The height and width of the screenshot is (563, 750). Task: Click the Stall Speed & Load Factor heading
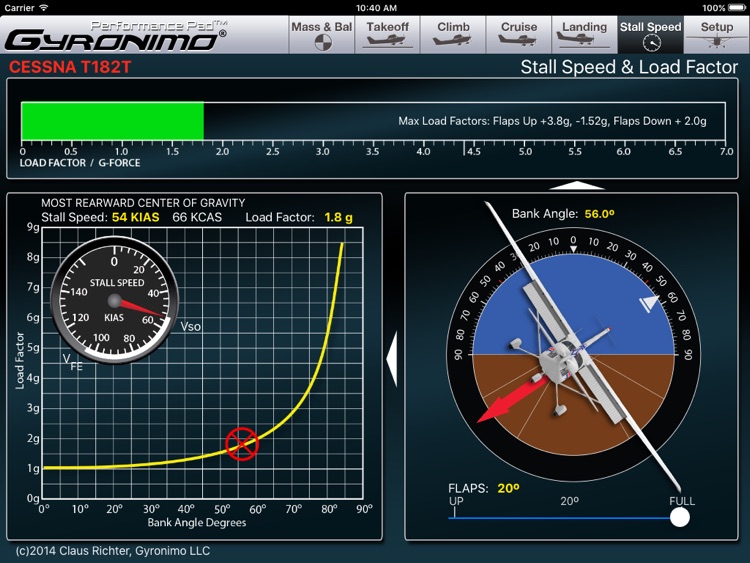(629, 67)
